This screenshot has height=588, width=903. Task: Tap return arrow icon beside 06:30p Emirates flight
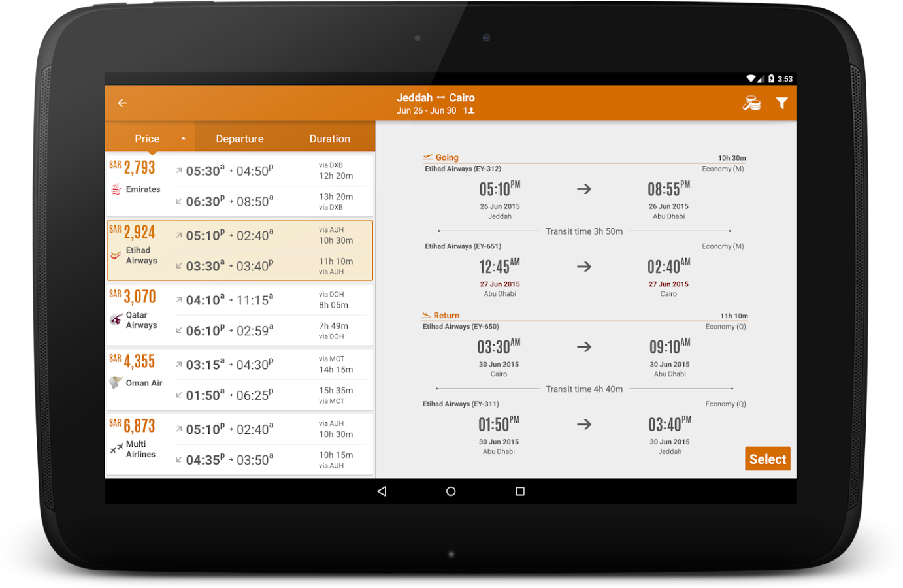179,201
